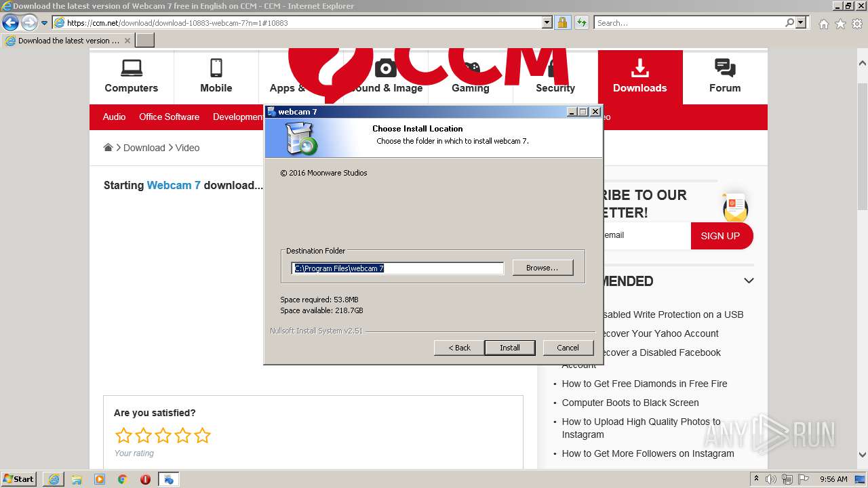The height and width of the screenshot is (488, 868).
Task: Rate with the third star
Action: point(163,435)
